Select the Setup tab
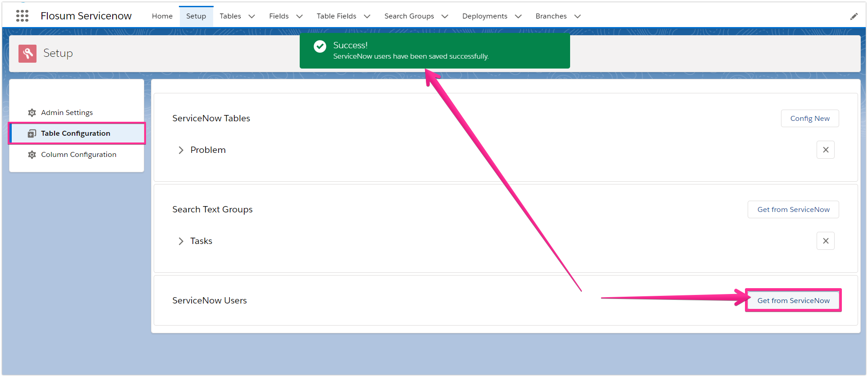 [x=196, y=16]
